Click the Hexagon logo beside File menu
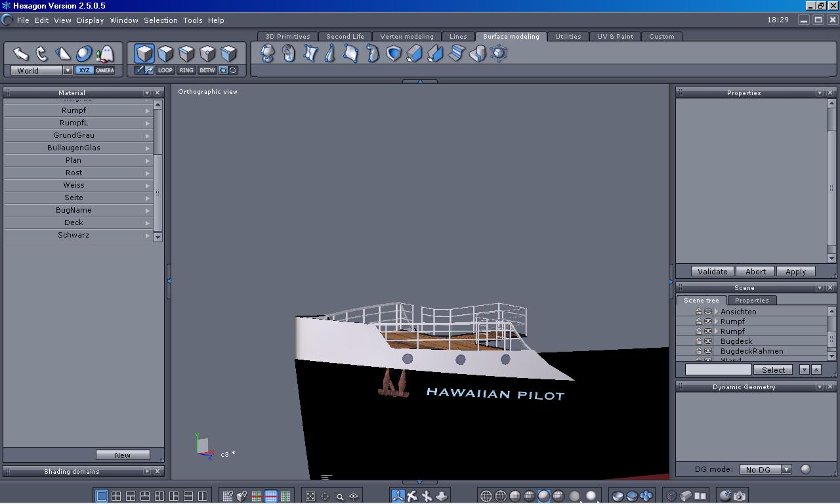The image size is (840, 504). coord(8,20)
